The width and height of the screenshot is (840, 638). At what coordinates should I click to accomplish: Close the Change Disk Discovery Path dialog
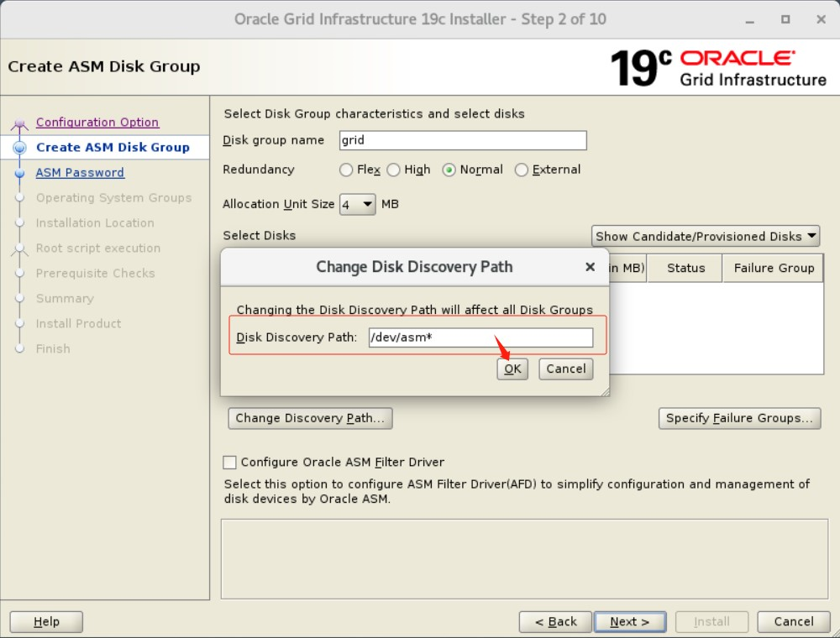[x=590, y=267]
